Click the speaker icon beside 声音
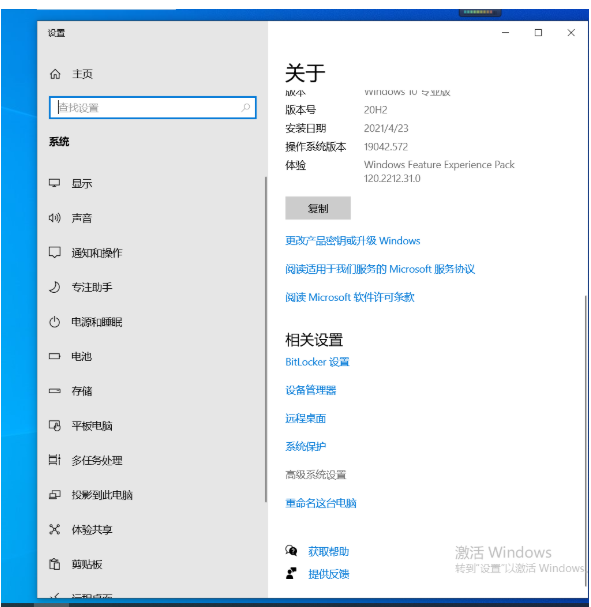Image resolution: width=591 pixels, height=607 pixels. click(x=55, y=218)
